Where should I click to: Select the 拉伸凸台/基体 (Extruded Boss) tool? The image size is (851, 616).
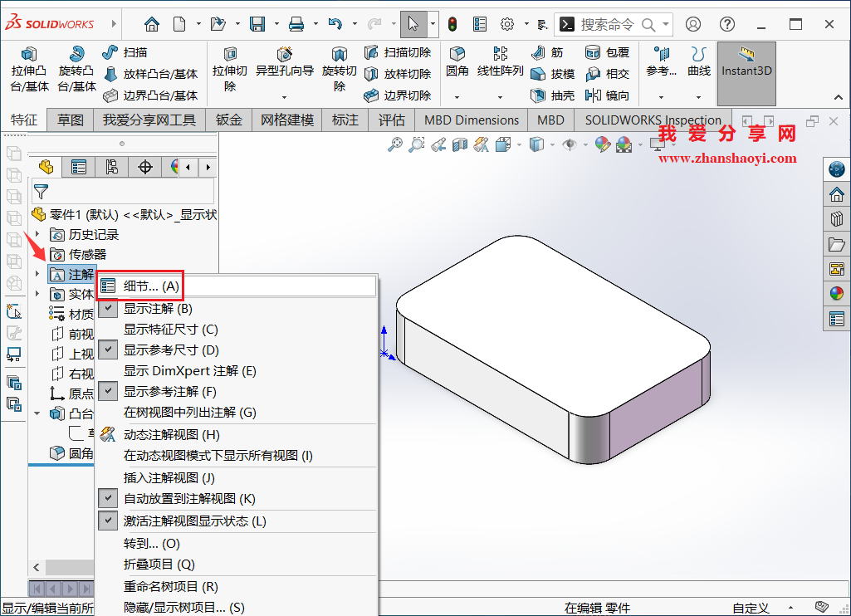coord(30,66)
